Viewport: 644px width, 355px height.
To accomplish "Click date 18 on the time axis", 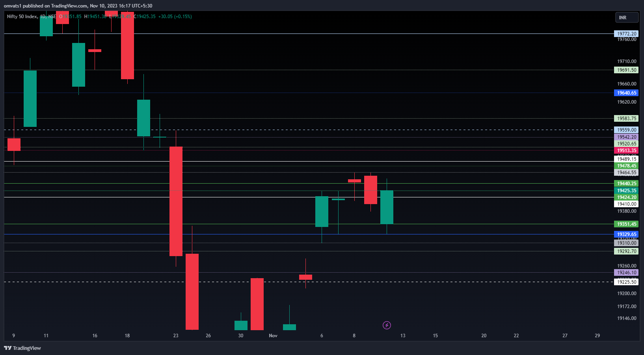I will pyautogui.click(x=127, y=336).
